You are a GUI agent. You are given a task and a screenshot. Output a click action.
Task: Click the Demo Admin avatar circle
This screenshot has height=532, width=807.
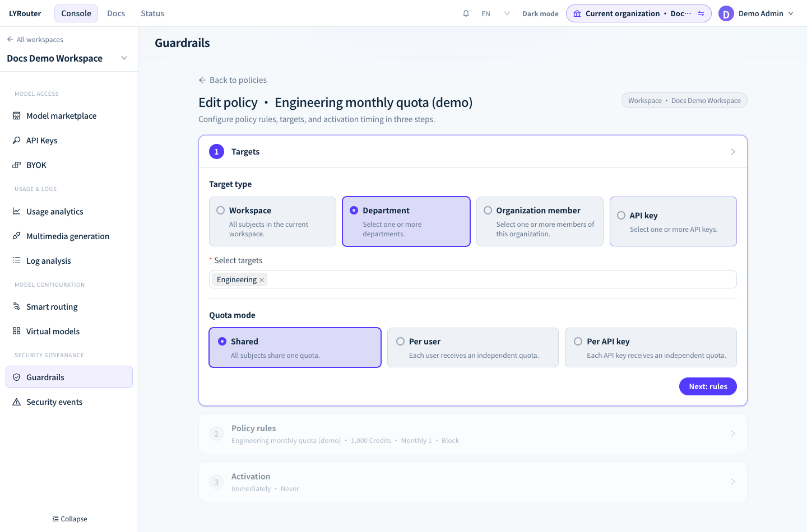click(726, 13)
